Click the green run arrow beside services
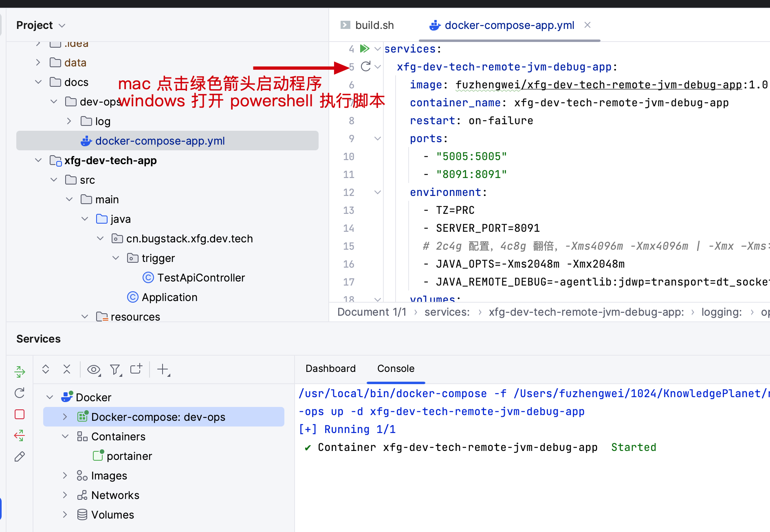Screen dimensions: 770x532 [x=365, y=49]
